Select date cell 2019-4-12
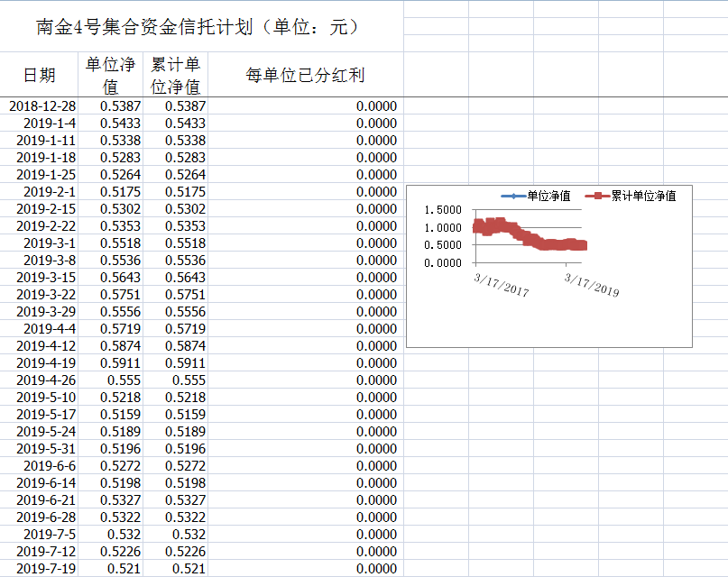The image size is (728, 577). pos(39,346)
